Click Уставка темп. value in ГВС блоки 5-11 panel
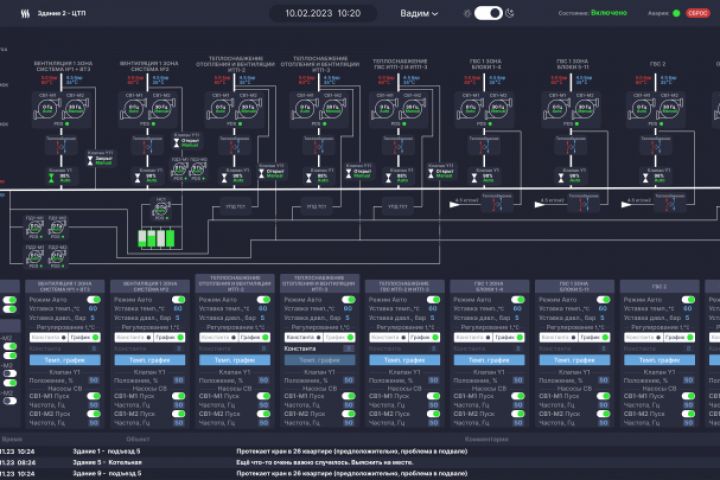The image size is (720, 480). 602,309
